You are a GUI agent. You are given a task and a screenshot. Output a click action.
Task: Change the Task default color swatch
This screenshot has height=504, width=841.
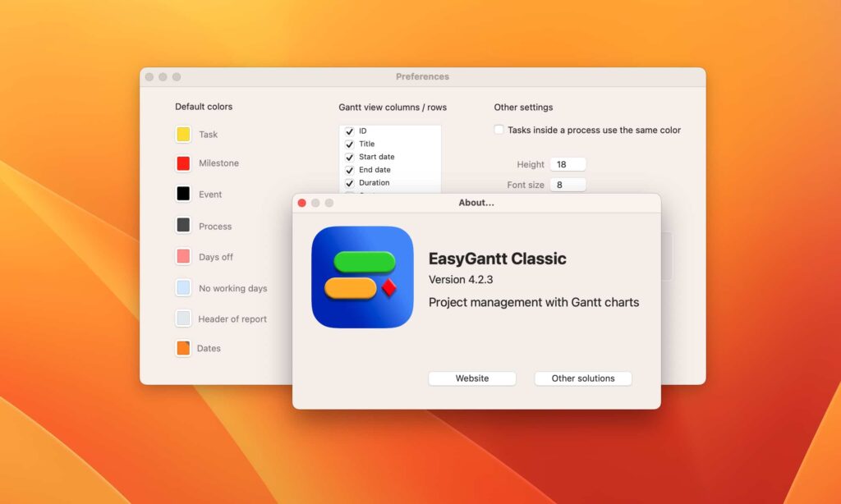[x=184, y=133]
